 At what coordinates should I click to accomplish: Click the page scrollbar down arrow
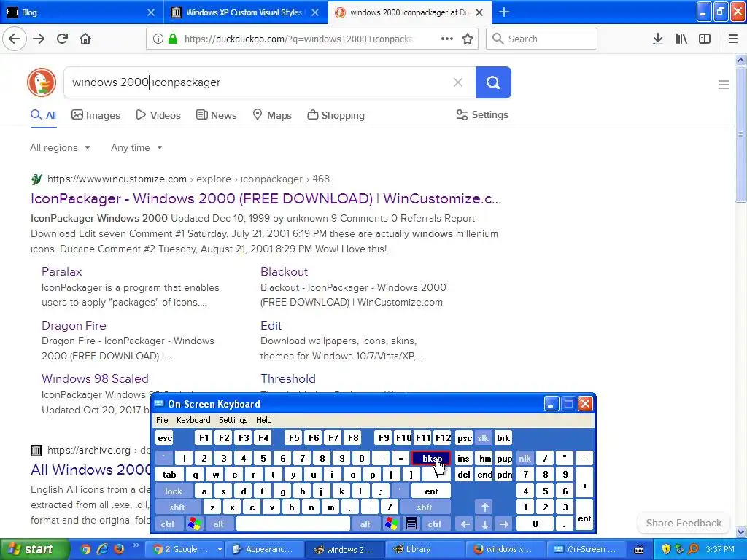[741, 532]
